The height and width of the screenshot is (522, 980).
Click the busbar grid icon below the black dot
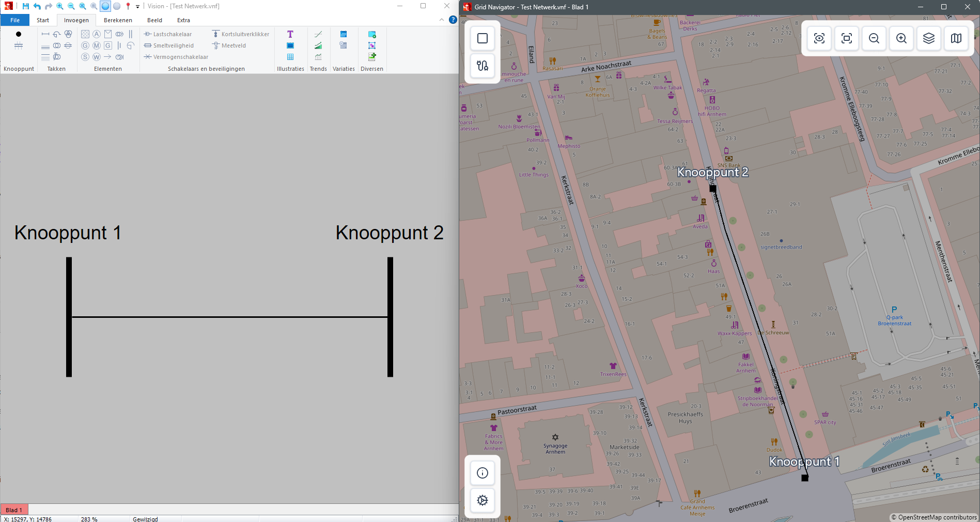(19, 45)
